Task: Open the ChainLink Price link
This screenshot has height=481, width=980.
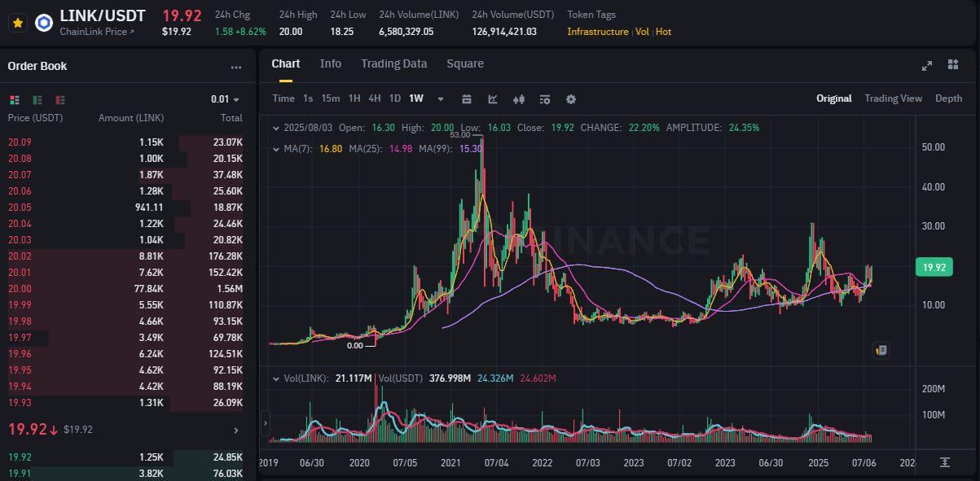Action: coord(97,31)
